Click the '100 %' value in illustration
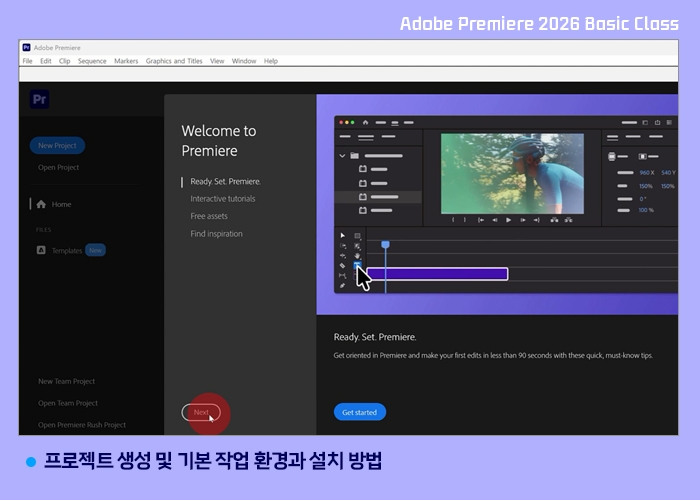This screenshot has height=500, width=700. 646,210
